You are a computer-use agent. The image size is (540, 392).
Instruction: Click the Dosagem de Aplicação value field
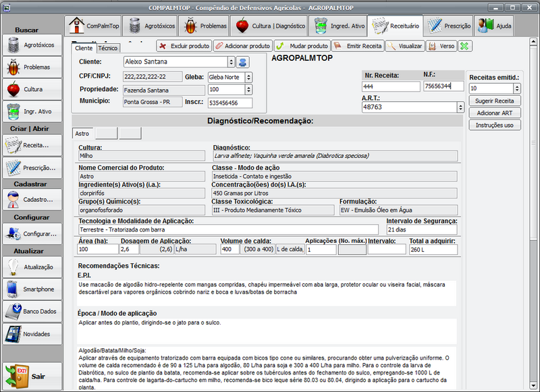tap(129, 249)
